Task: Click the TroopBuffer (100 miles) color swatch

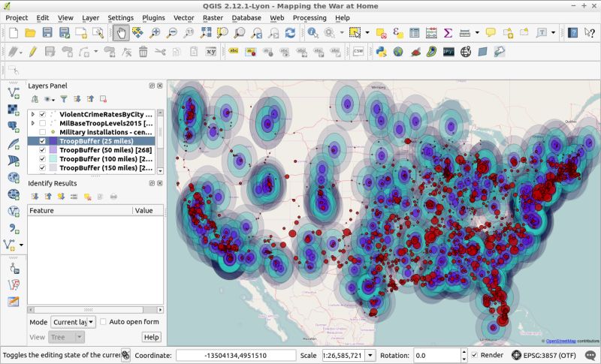Action: click(53, 159)
